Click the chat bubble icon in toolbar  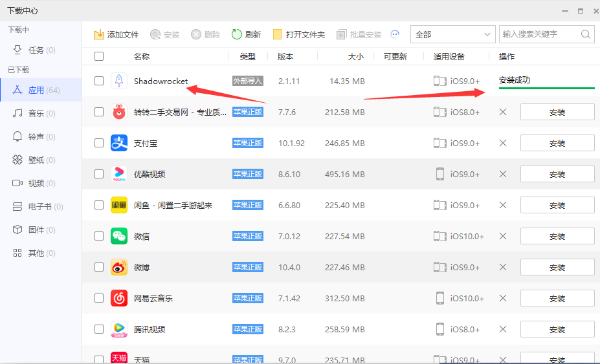(395, 34)
